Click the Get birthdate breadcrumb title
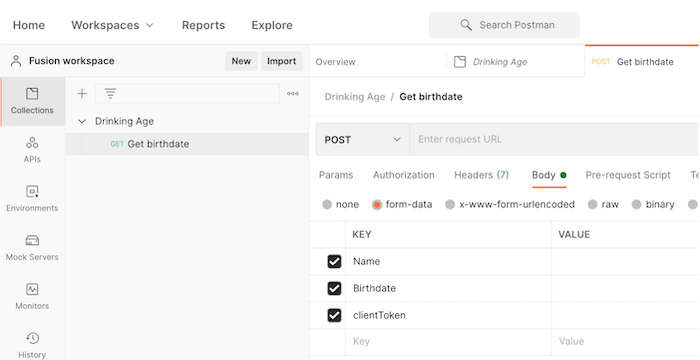 tap(431, 97)
